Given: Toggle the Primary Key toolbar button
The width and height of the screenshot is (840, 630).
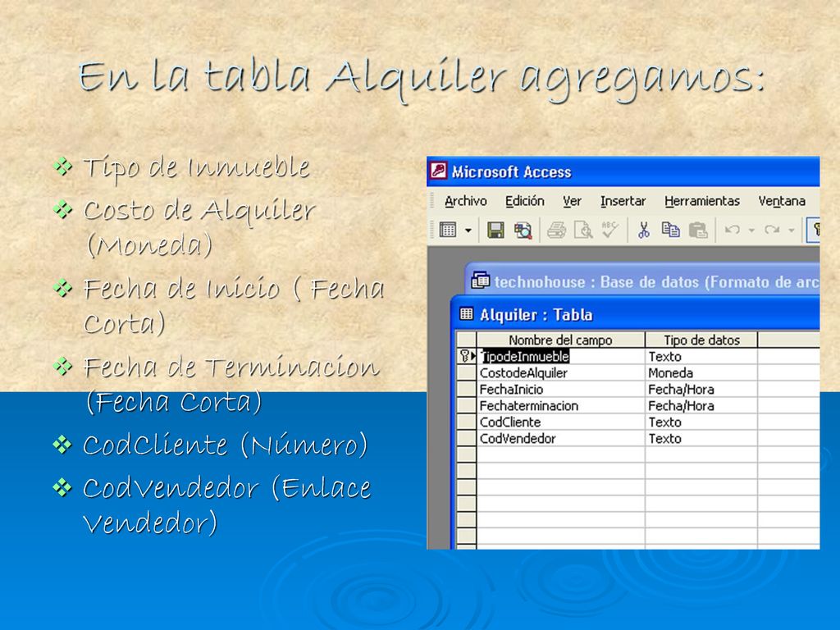Looking at the screenshot, I should (x=815, y=231).
